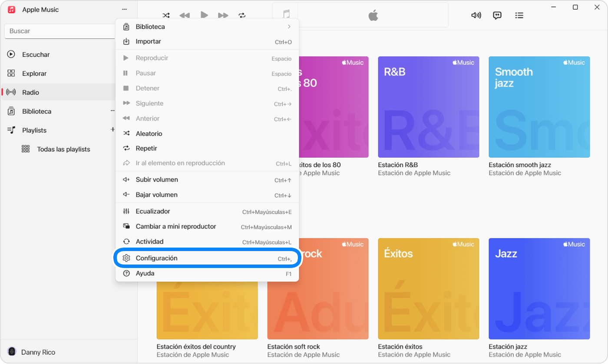Click the Estación R&B title text
The height and width of the screenshot is (364, 608).
(398, 165)
